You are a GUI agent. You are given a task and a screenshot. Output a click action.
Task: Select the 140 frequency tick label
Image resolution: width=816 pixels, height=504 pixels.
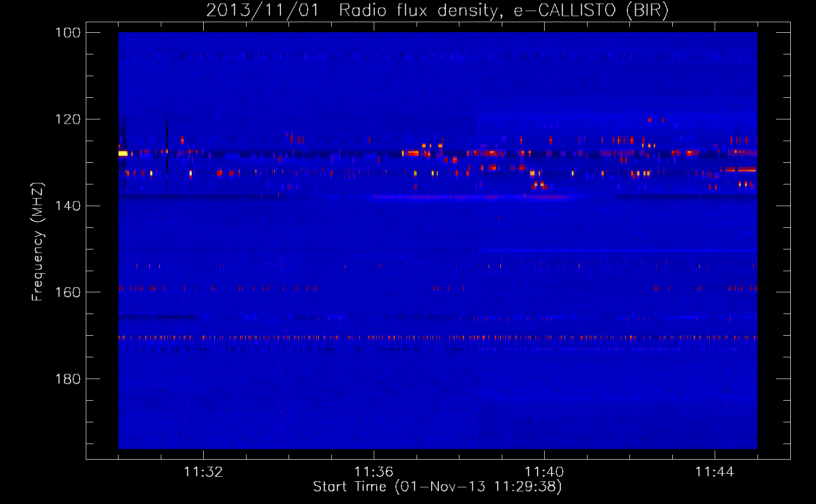(x=68, y=206)
